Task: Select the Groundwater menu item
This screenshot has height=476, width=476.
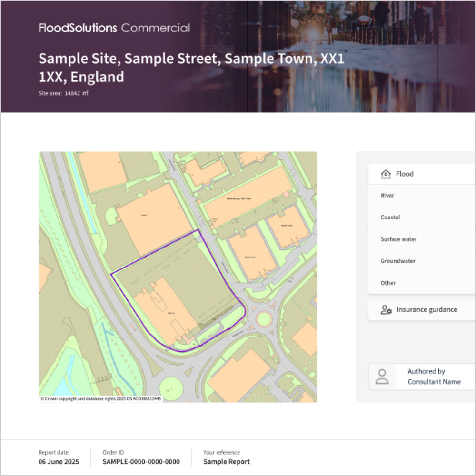Action: tap(422, 261)
